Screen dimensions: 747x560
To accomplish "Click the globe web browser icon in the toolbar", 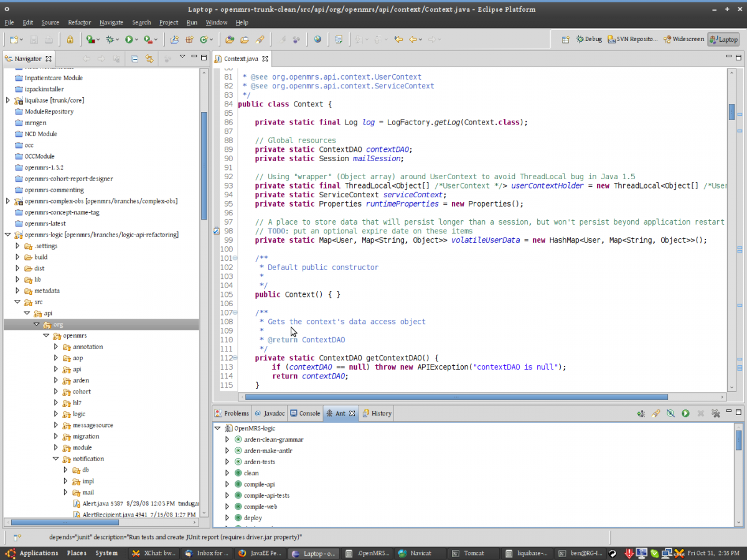I will [317, 39].
